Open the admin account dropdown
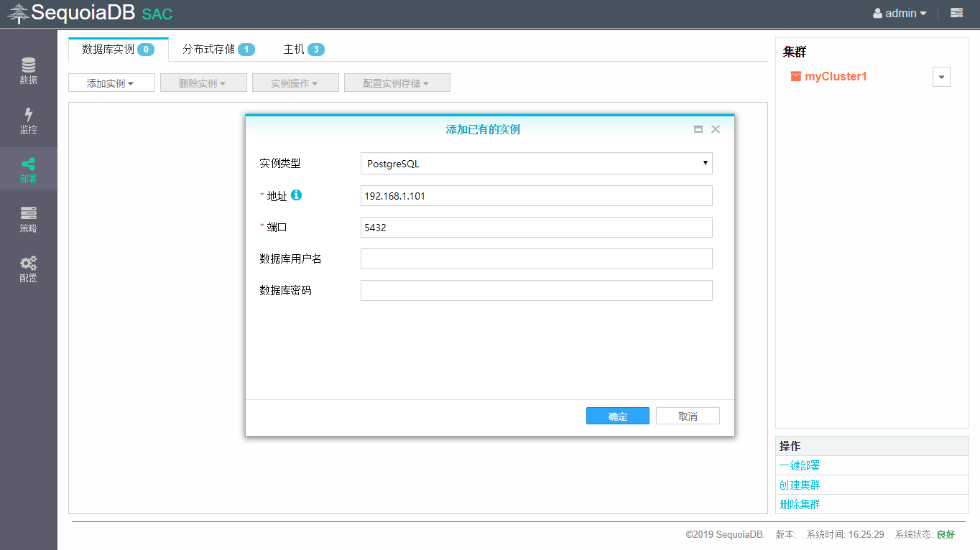This screenshot has width=980, height=550. (900, 12)
